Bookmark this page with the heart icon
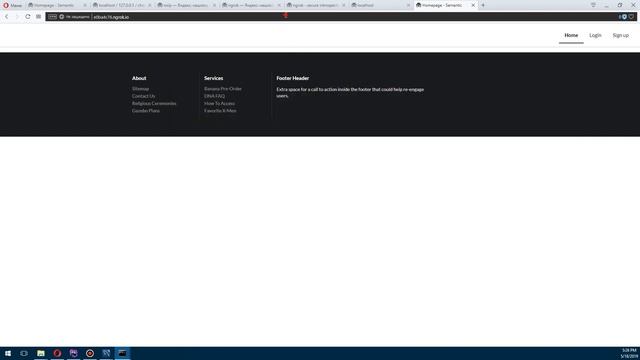This screenshot has height=360, width=640. [631, 17]
